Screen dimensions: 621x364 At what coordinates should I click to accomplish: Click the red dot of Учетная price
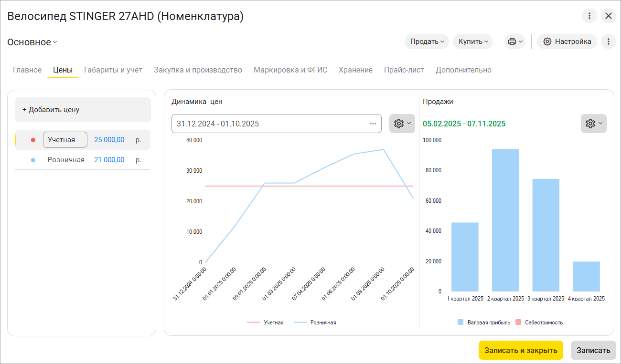33,140
